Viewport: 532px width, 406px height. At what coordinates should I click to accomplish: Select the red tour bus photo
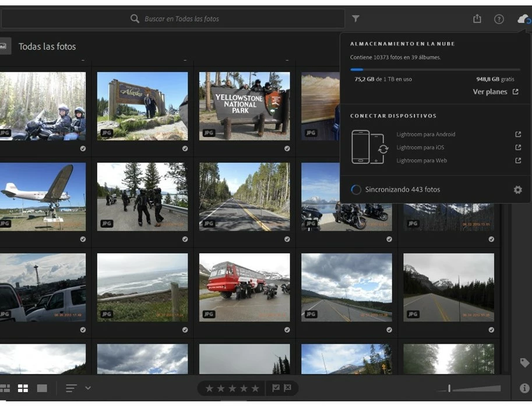tap(245, 288)
